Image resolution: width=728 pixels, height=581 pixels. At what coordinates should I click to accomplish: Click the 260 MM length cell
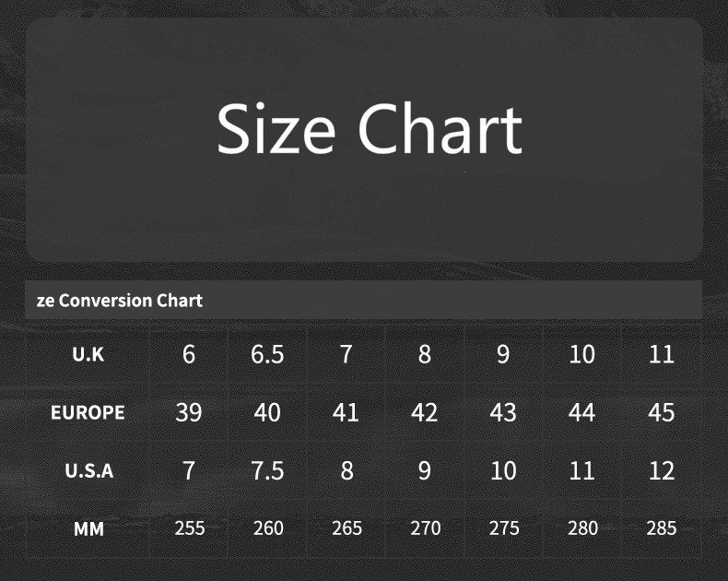coord(267,528)
